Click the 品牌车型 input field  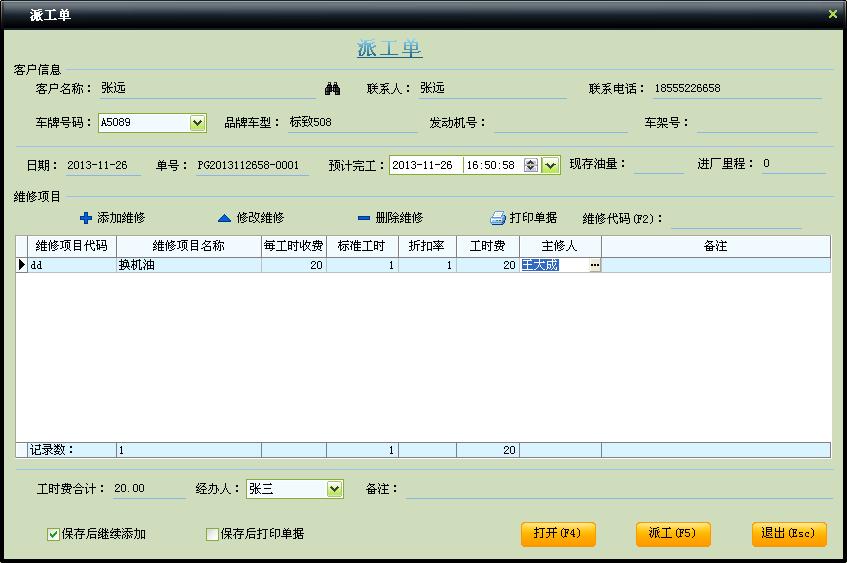coord(353,123)
